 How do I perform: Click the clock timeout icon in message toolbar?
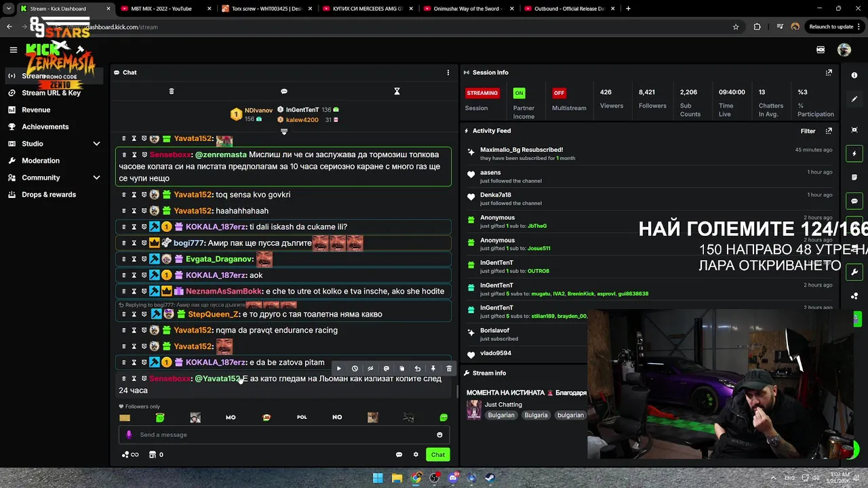click(x=355, y=369)
